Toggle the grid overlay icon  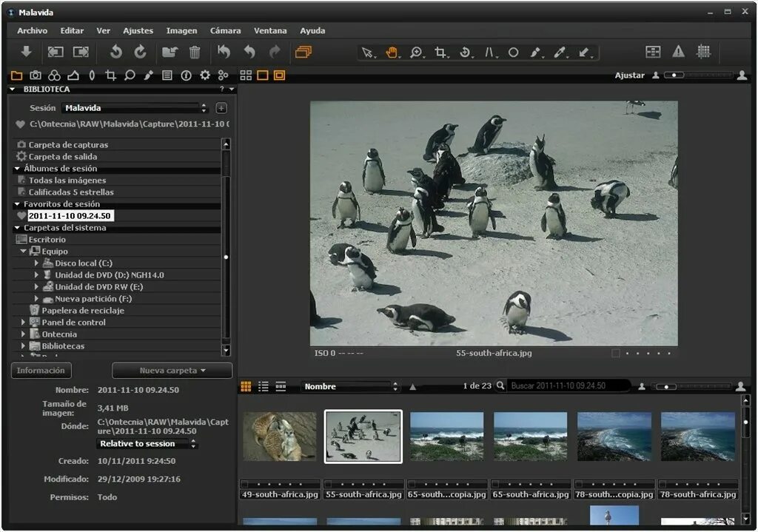pos(703,52)
